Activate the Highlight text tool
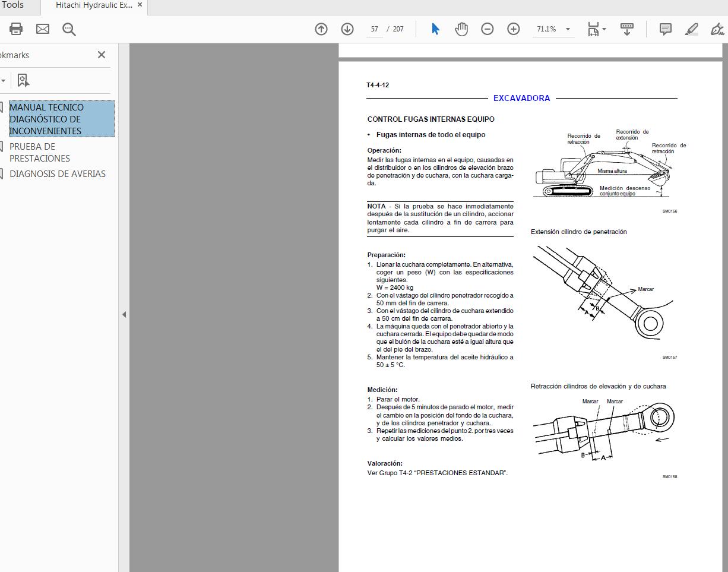Image resolution: width=728 pixels, height=572 pixels. (x=691, y=29)
